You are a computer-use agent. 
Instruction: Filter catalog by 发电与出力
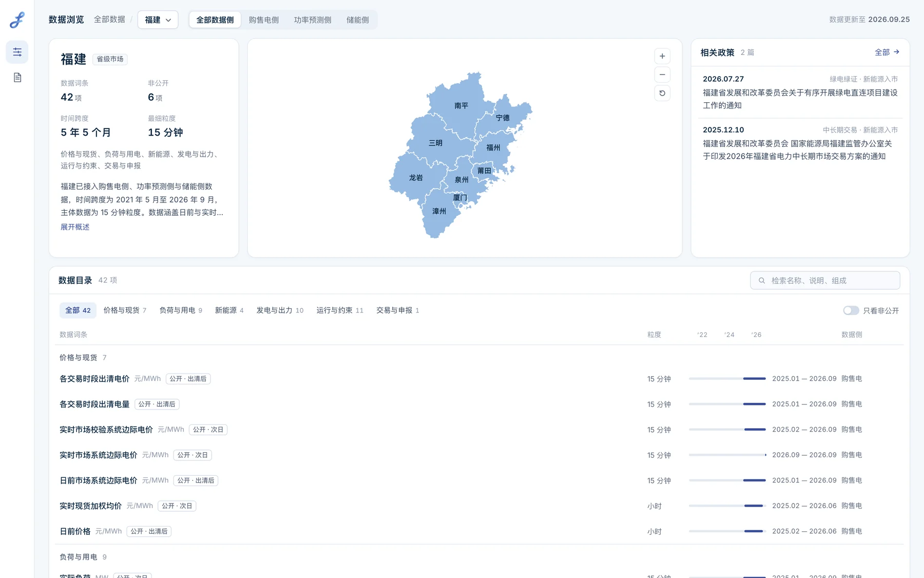click(280, 310)
